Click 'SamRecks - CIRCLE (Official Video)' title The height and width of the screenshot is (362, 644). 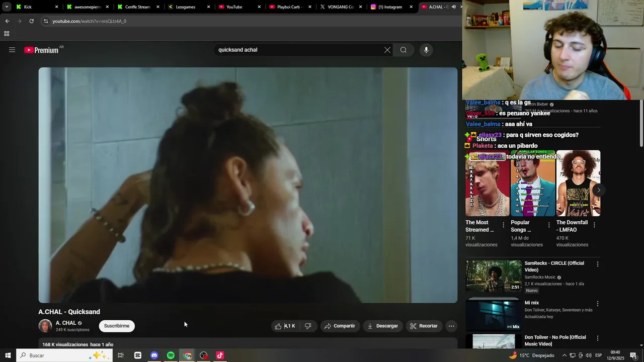pyautogui.click(x=554, y=266)
